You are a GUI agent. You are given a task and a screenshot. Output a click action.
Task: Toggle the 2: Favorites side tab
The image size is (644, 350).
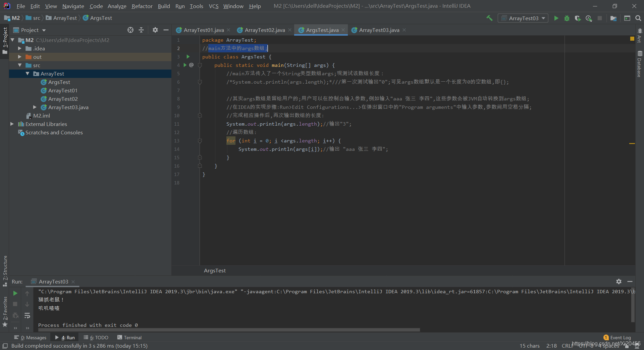click(x=5, y=311)
